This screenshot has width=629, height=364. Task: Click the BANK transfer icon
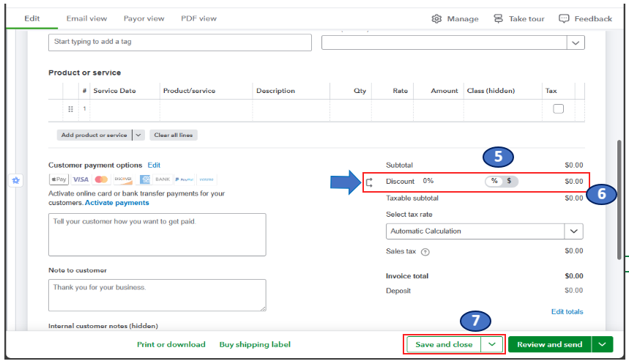pyautogui.click(x=163, y=179)
